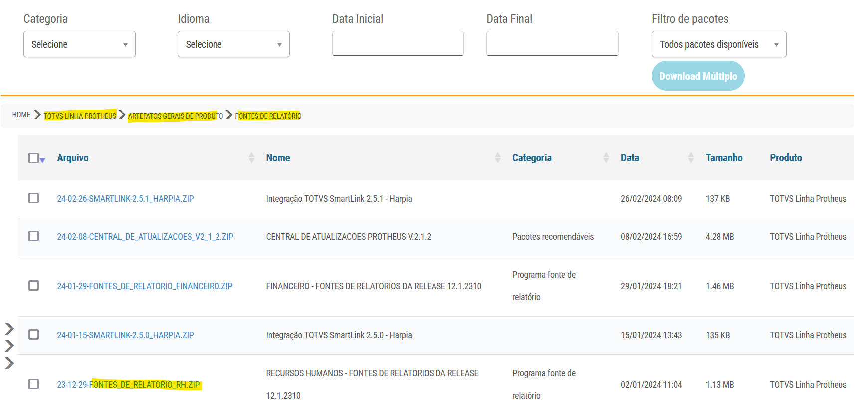Tick checkbox for CENTRAL_DE_ATUALIZACOES file
The width and height of the screenshot is (868, 408).
[x=34, y=236]
